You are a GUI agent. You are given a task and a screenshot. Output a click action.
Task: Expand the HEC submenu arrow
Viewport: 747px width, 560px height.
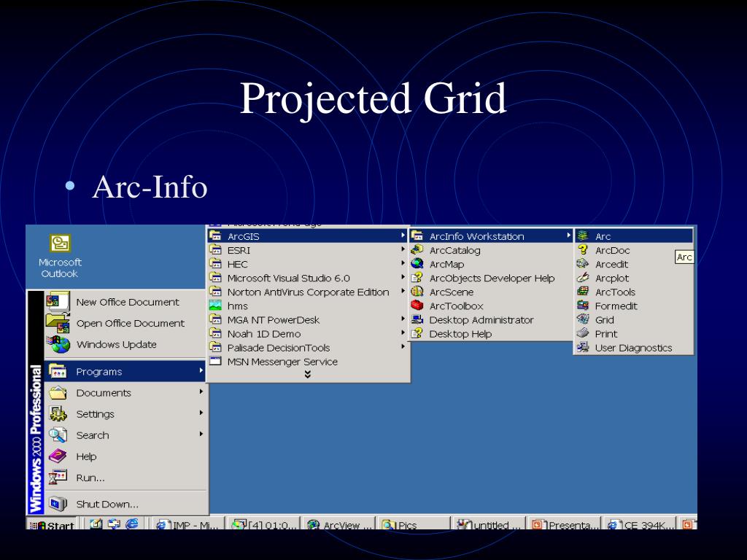[403, 262]
